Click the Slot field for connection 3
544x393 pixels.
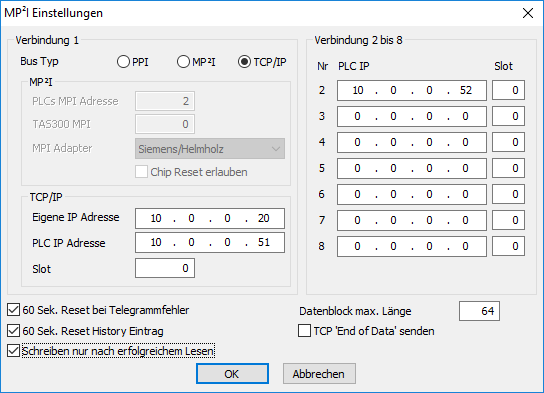[x=508, y=116]
